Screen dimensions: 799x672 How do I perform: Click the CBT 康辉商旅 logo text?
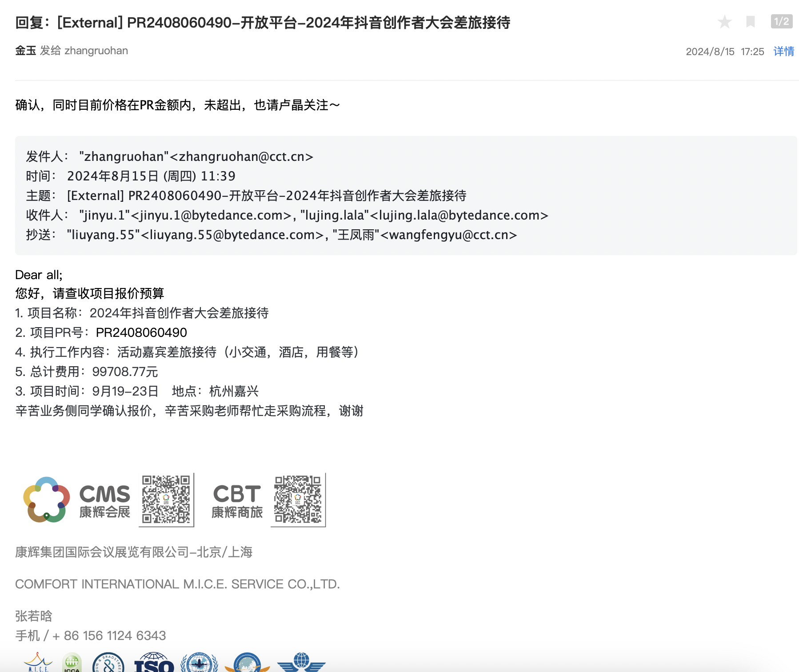coord(237,501)
